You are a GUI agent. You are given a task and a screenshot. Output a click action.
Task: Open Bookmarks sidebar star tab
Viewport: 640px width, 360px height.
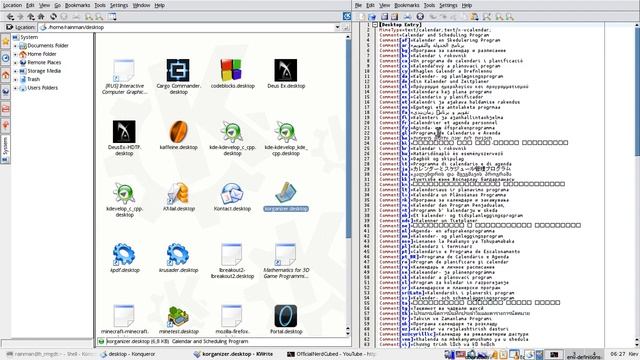pyautogui.click(x=5, y=41)
